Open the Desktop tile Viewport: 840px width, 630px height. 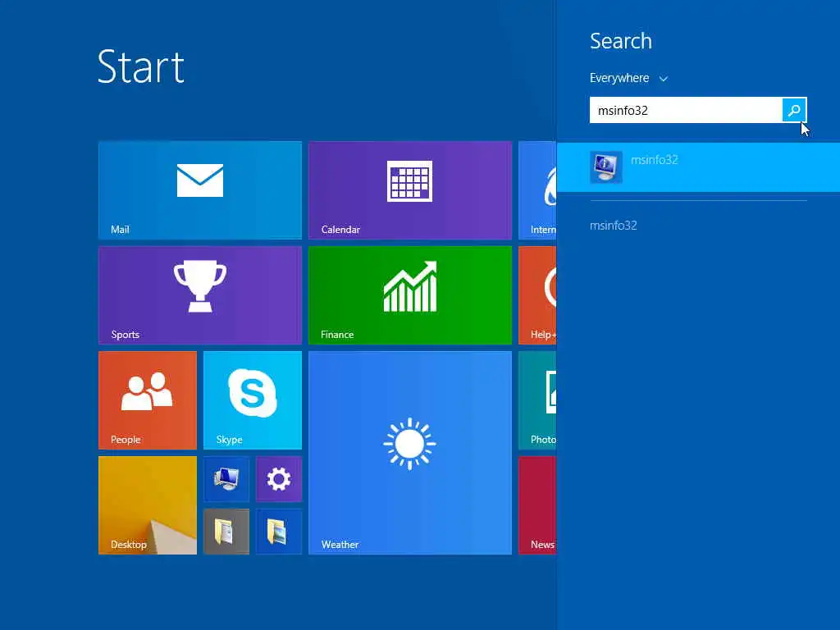[x=148, y=505]
